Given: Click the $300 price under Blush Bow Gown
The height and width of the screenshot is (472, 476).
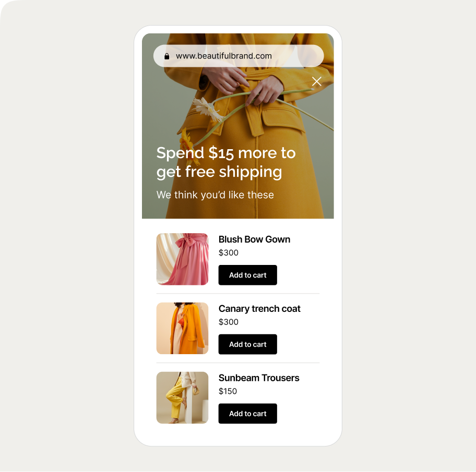Looking at the screenshot, I should [228, 252].
